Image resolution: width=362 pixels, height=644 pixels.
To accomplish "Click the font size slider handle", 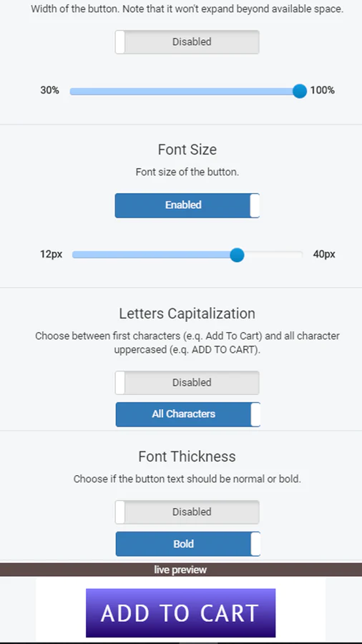I will [237, 255].
